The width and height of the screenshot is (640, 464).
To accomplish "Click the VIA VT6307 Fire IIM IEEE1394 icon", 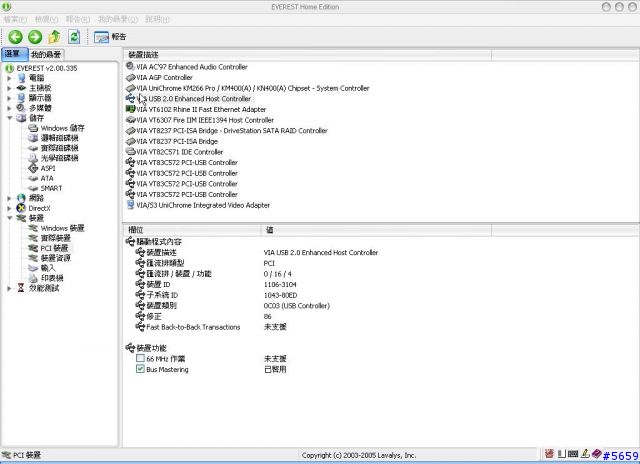I will [130, 120].
